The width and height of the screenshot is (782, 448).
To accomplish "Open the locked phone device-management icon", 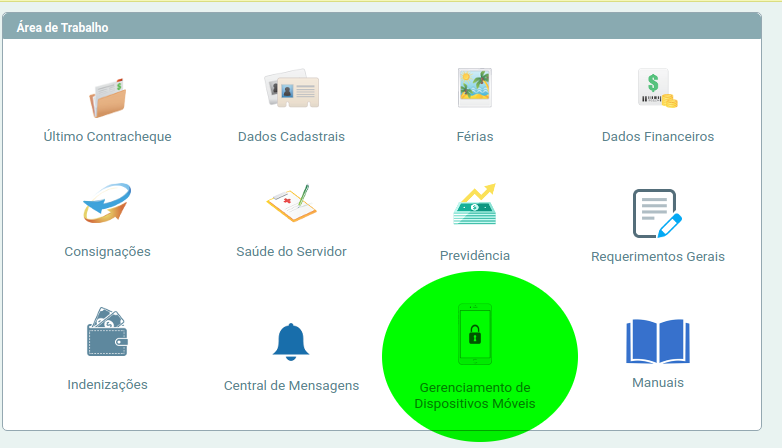I will coord(475,334).
